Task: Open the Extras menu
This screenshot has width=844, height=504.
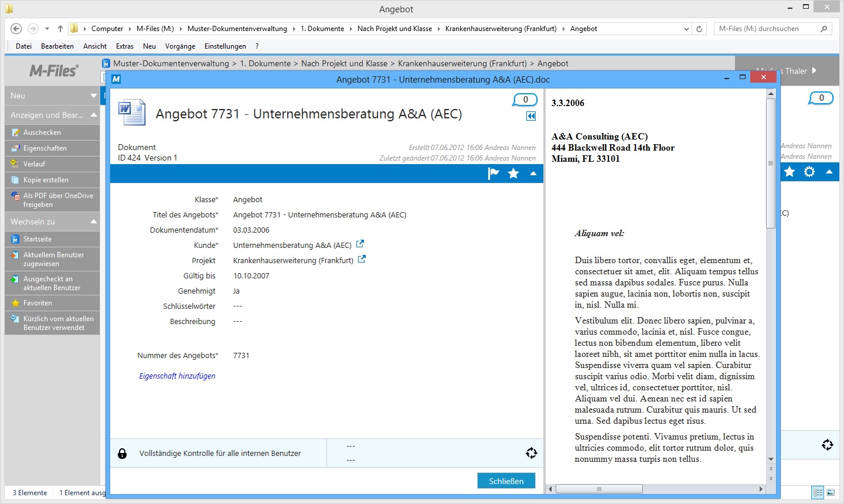Action: (x=125, y=46)
